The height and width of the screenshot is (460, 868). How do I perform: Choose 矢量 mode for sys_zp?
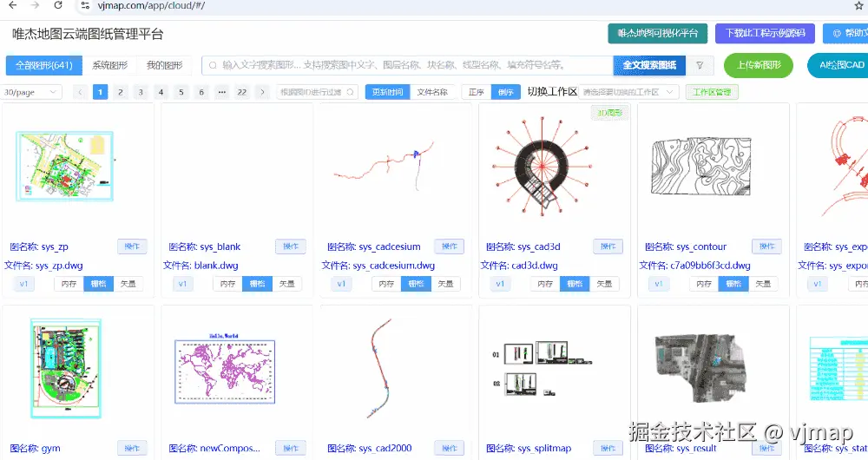[128, 284]
